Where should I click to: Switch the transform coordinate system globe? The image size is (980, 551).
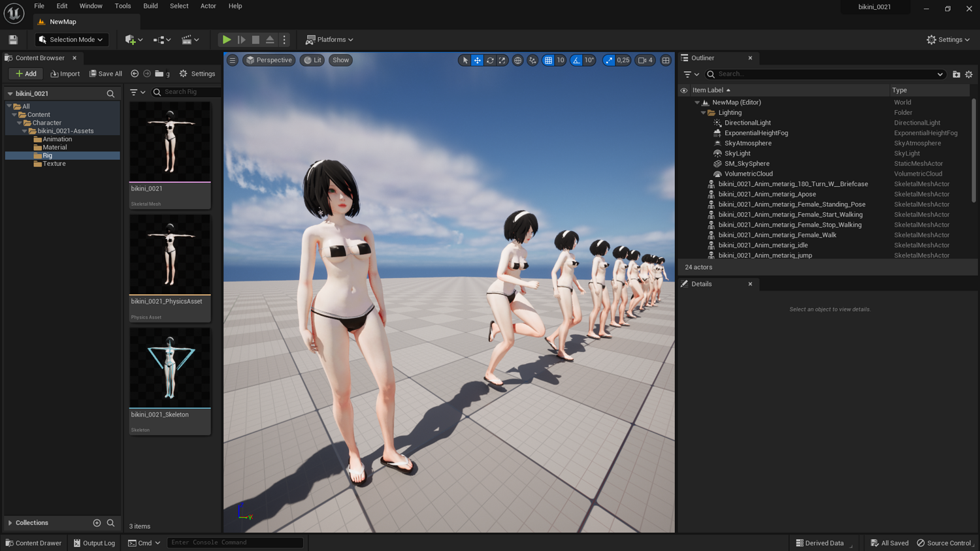(x=518, y=60)
